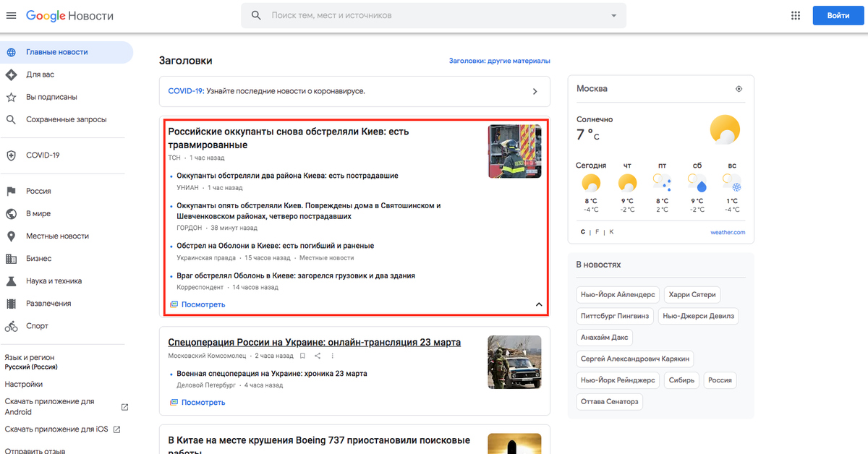Click the search magnifier icon

tap(256, 15)
